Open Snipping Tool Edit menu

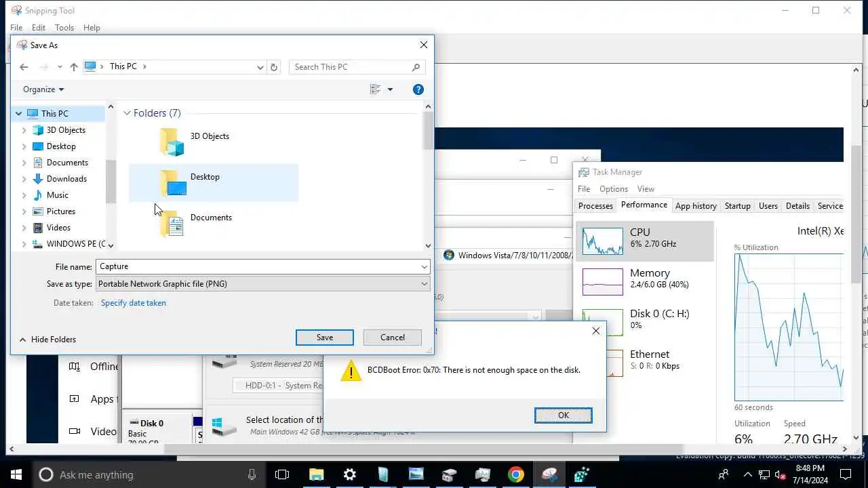pos(39,28)
